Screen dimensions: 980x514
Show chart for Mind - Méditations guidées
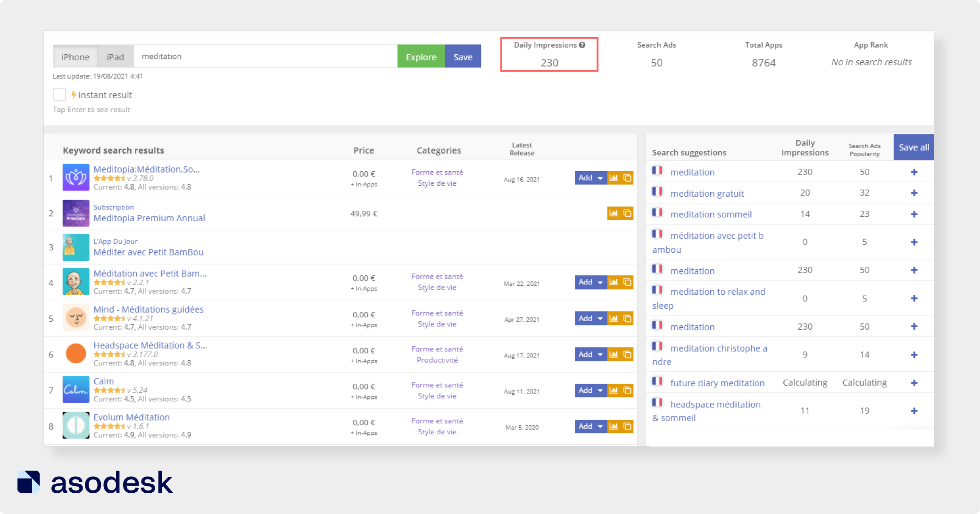pos(613,318)
